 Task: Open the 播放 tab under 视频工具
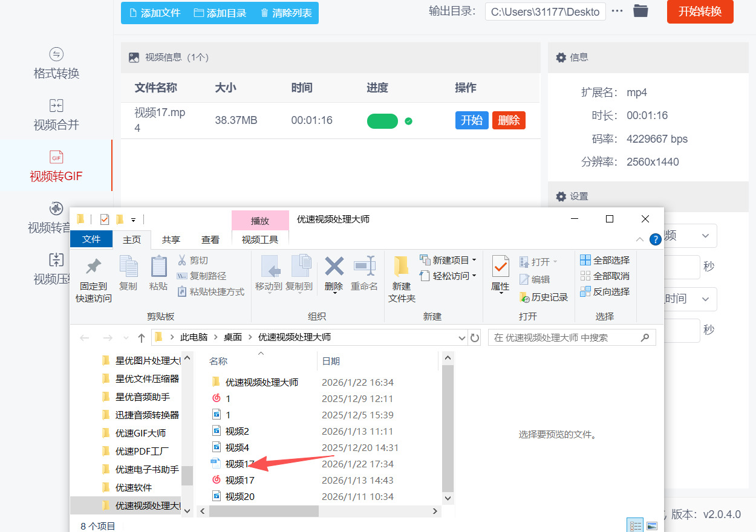tap(260, 220)
